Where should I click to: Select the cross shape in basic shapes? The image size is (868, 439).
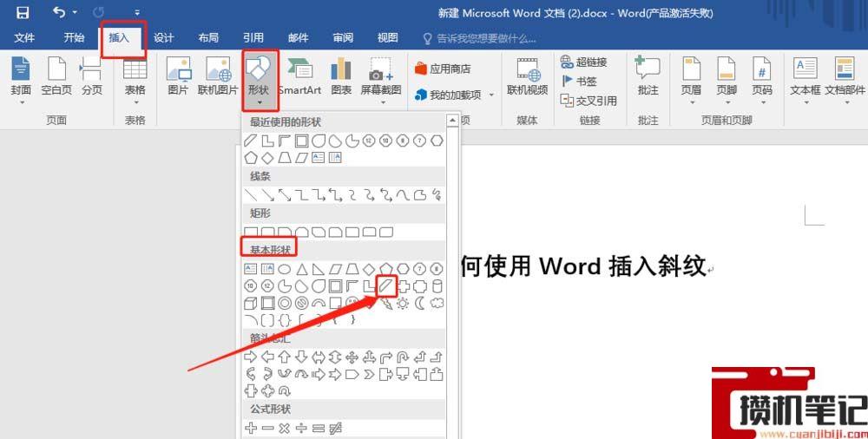(x=403, y=286)
